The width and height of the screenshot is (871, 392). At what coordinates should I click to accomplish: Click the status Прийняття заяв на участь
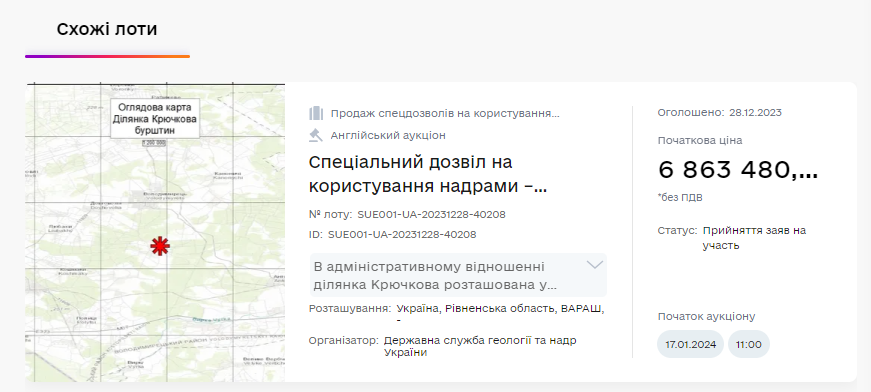click(x=754, y=238)
